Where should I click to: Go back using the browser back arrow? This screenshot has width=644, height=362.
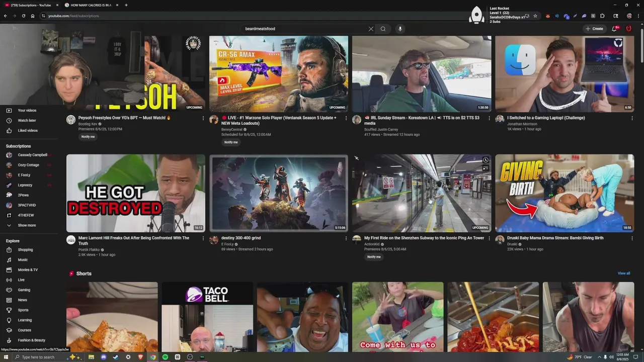6,16
